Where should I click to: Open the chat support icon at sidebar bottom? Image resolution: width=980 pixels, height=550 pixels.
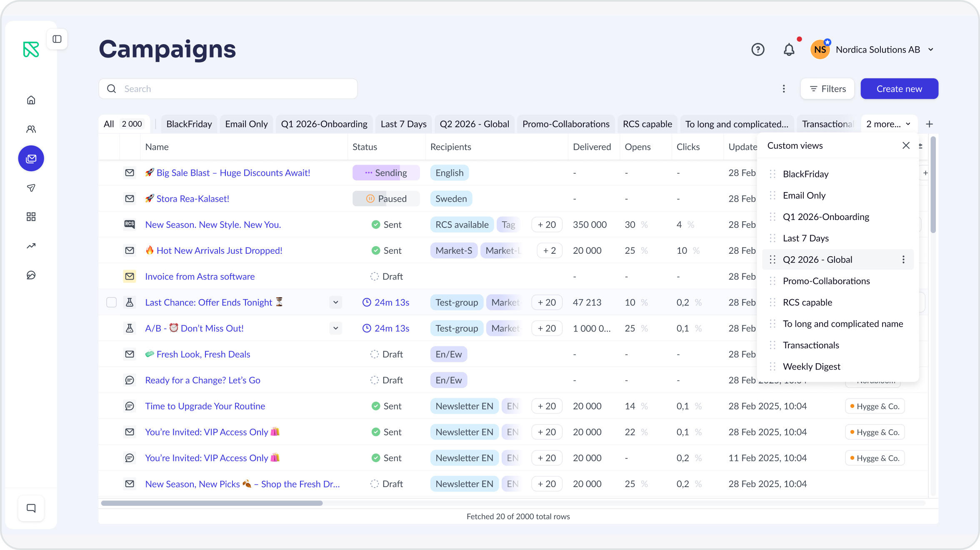(x=31, y=508)
